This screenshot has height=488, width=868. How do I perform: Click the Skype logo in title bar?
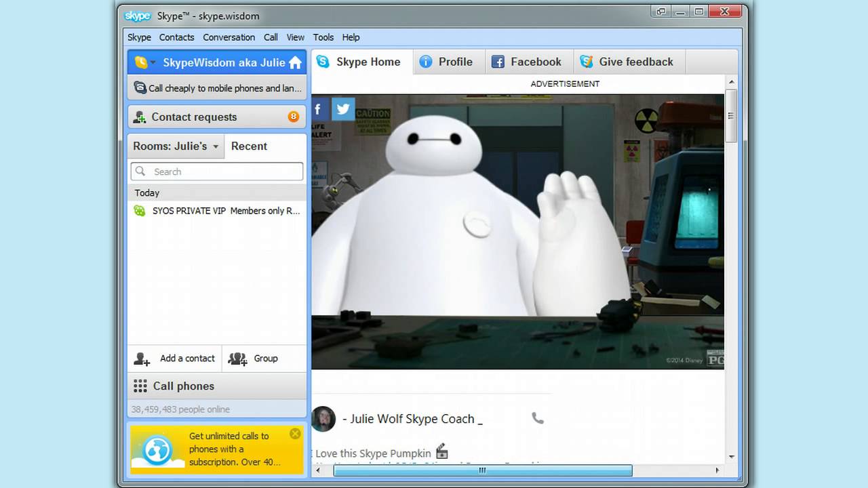138,16
